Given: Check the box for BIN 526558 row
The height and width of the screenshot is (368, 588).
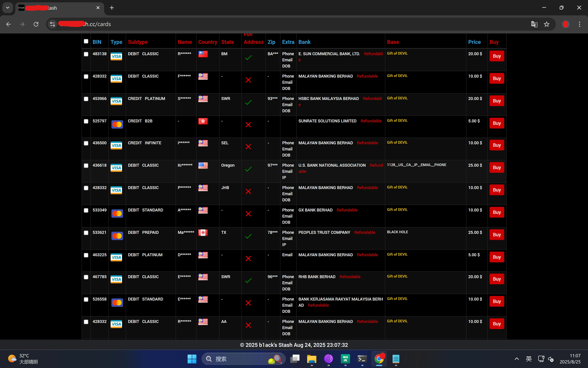Looking at the screenshot, I should (x=86, y=299).
